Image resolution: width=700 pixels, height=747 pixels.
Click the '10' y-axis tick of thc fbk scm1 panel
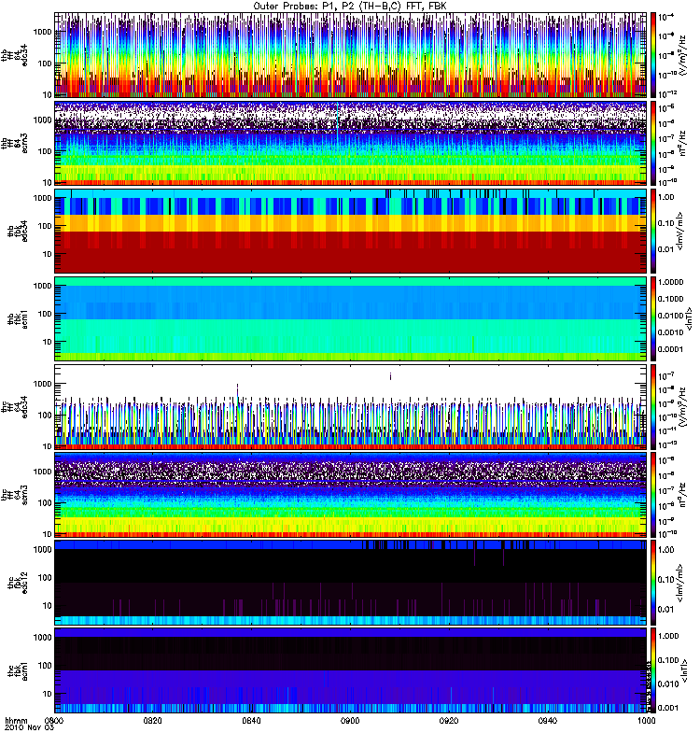(x=48, y=694)
